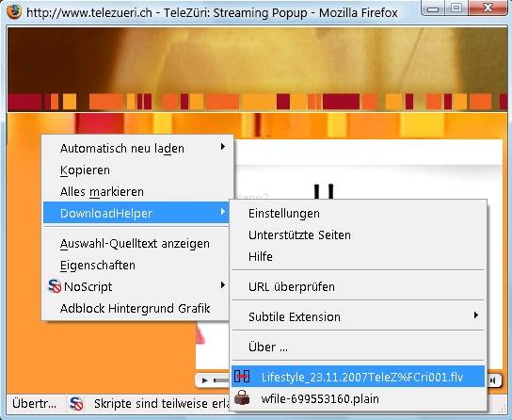
Task: Open DownloadHelper Hilfe
Action: (x=358, y=256)
